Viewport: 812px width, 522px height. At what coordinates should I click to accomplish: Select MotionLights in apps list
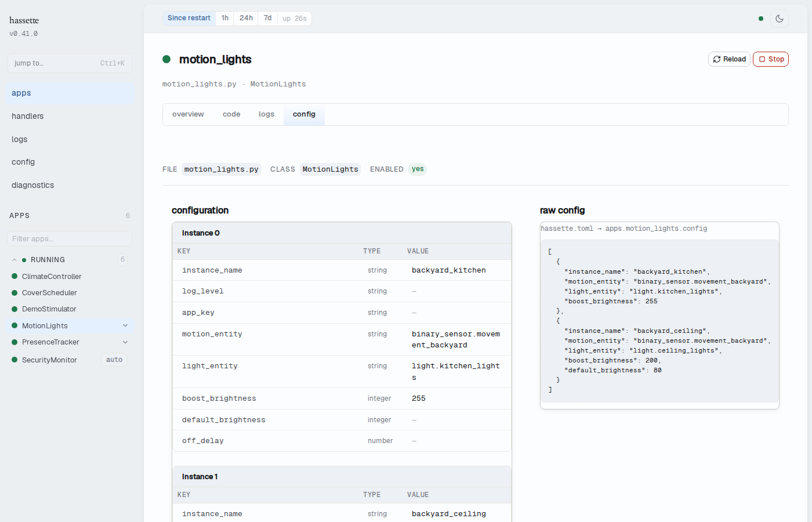point(45,326)
